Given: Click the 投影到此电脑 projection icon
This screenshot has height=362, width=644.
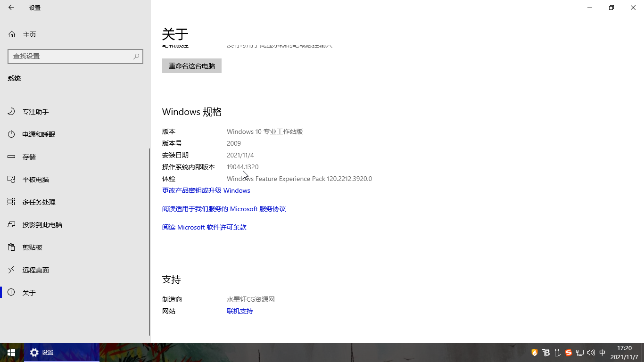Looking at the screenshot, I should pos(12,225).
